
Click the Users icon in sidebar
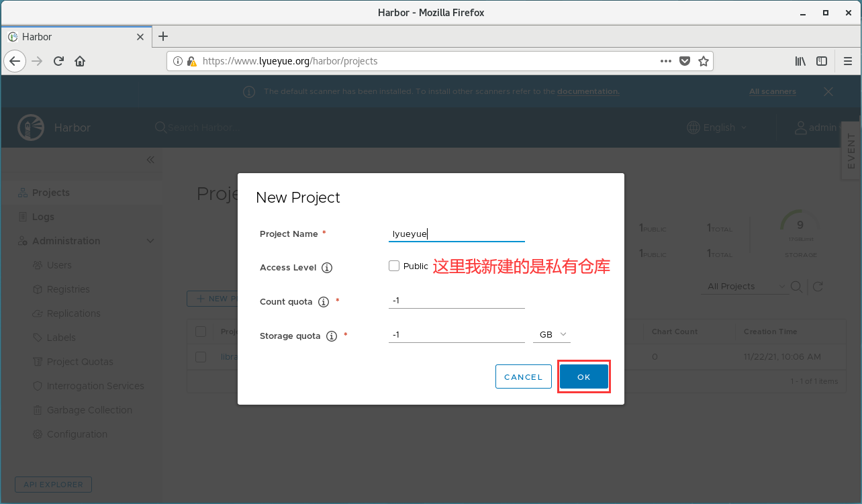tap(38, 265)
